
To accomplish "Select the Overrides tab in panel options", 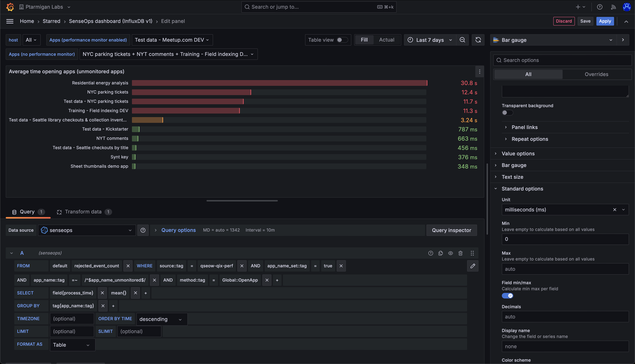I will tap(596, 74).
